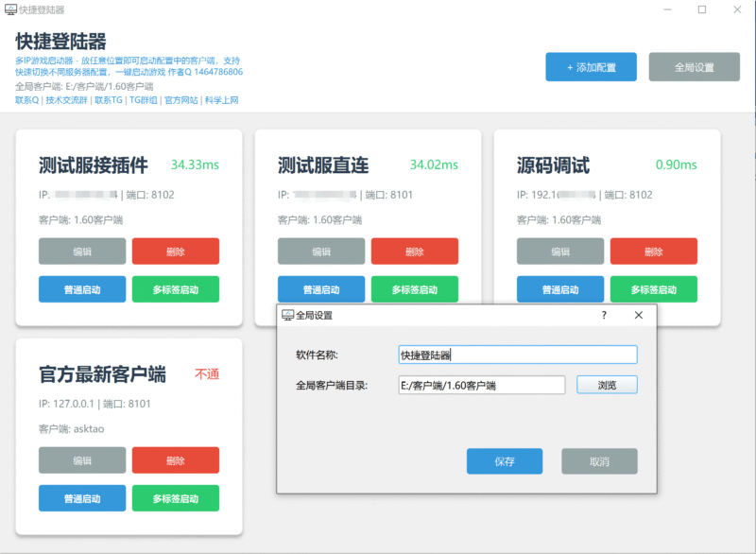Launch 源码调试 with 多标签启动
The height and width of the screenshot is (554, 756).
[x=653, y=289]
